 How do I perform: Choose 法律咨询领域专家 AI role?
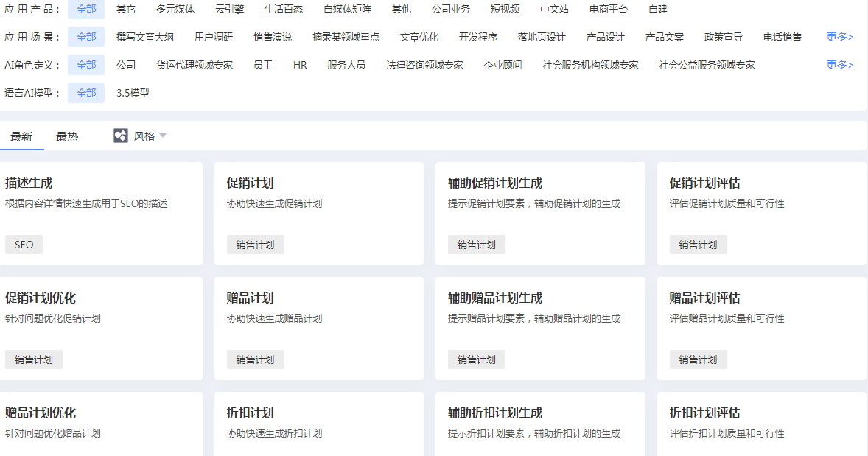pos(424,65)
